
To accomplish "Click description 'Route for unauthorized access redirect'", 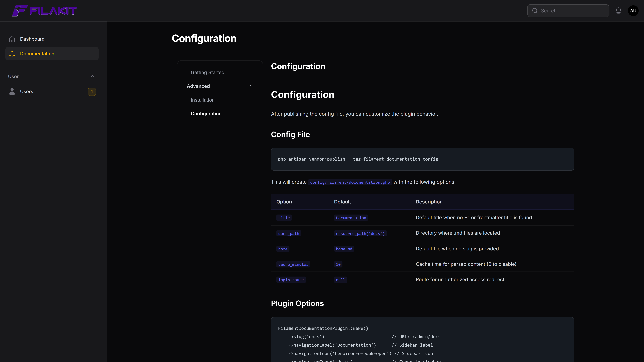I will click(460, 280).
